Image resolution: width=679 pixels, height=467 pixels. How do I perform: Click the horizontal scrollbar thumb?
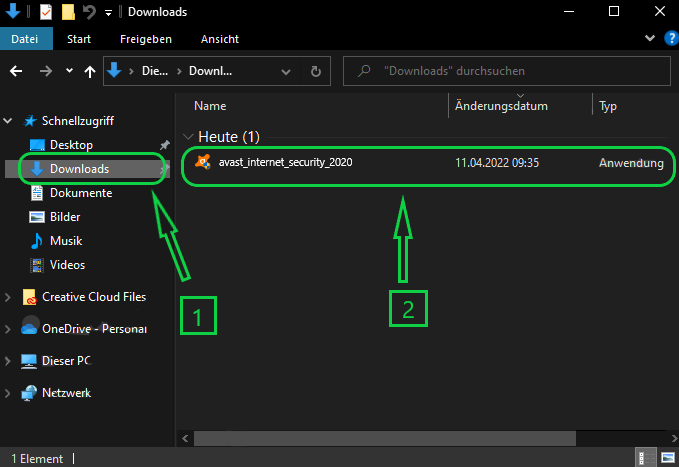[x=385, y=438]
